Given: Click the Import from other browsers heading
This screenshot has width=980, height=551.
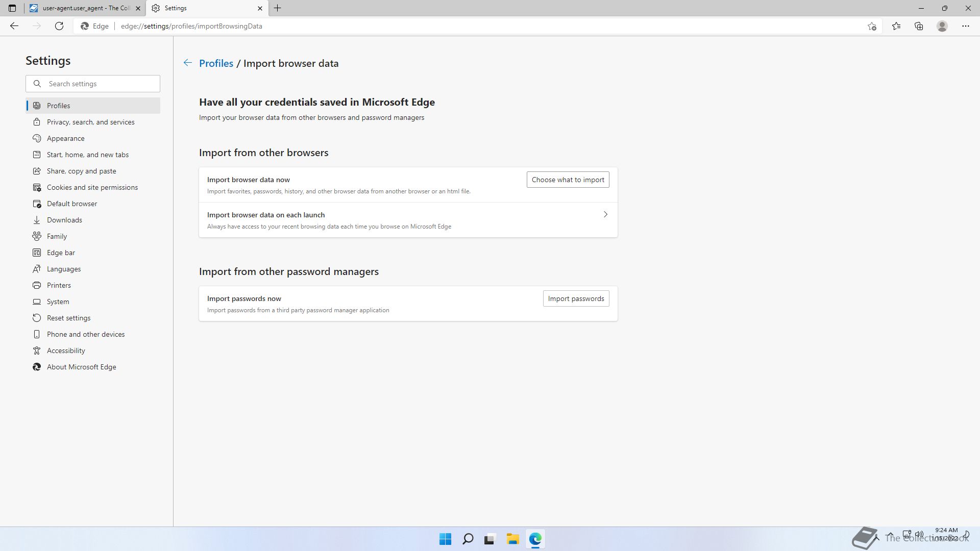Looking at the screenshot, I should 263,153.
